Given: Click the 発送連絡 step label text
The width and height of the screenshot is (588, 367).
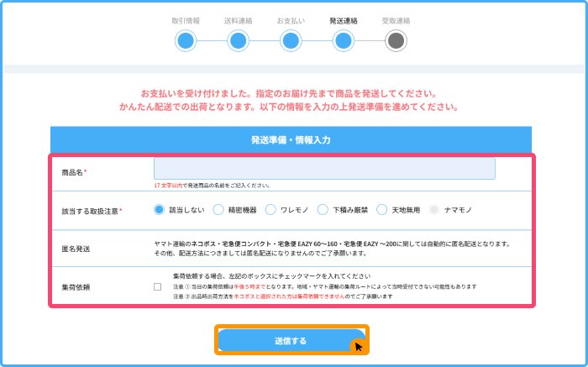Looking at the screenshot, I should (x=344, y=18).
